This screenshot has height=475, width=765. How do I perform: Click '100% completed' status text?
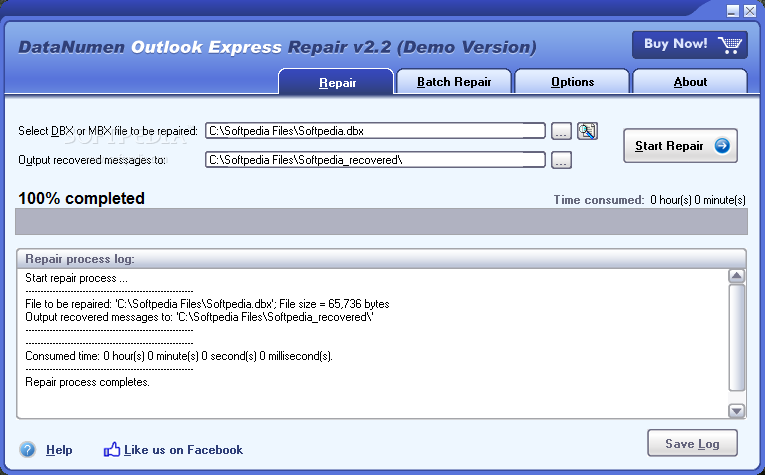click(81, 198)
